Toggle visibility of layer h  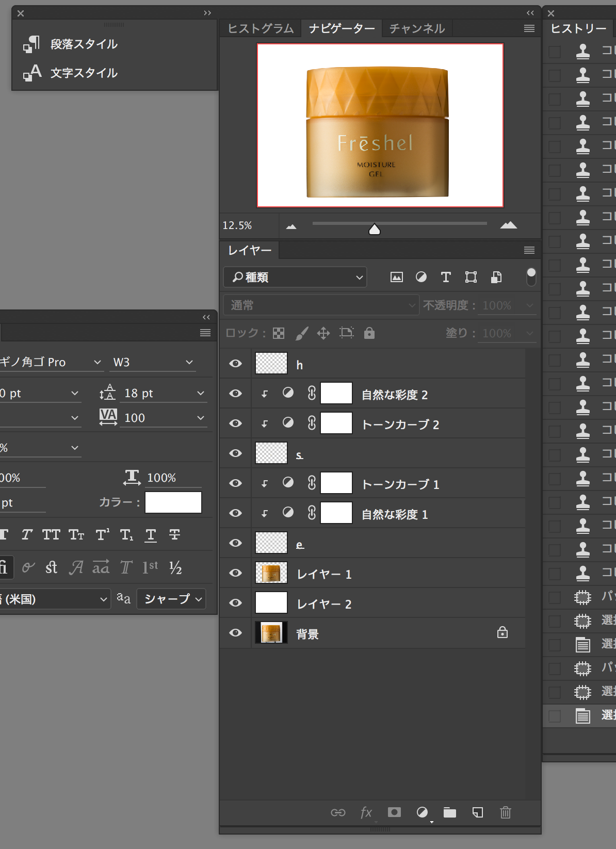coord(236,364)
